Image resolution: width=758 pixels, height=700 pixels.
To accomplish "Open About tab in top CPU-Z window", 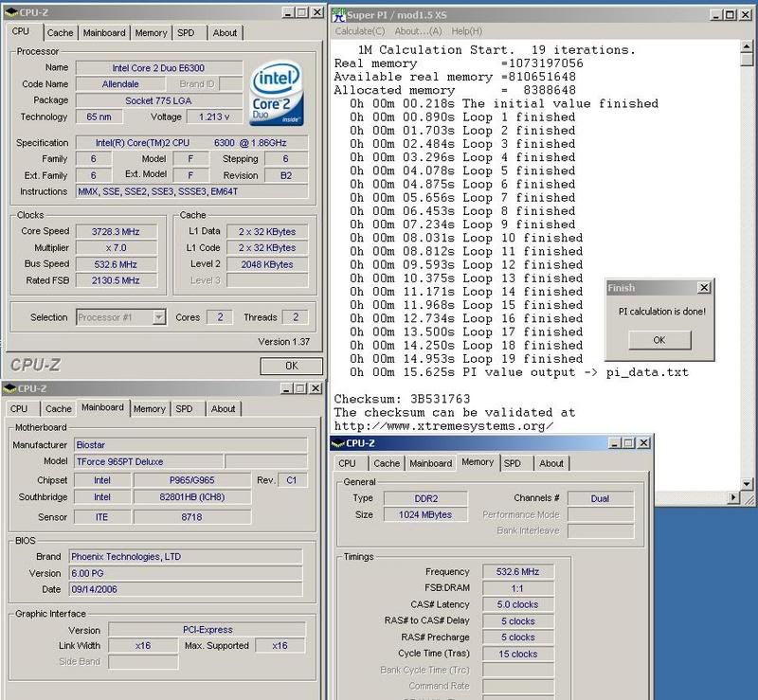I will click(x=225, y=33).
